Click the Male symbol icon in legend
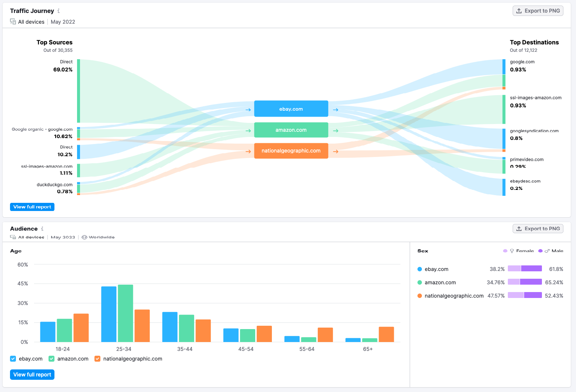The width and height of the screenshot is (576, 392). tap(547, 251)
